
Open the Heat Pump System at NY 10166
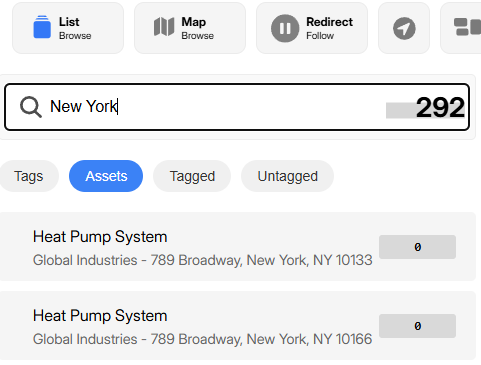click(x=237, y=326)
